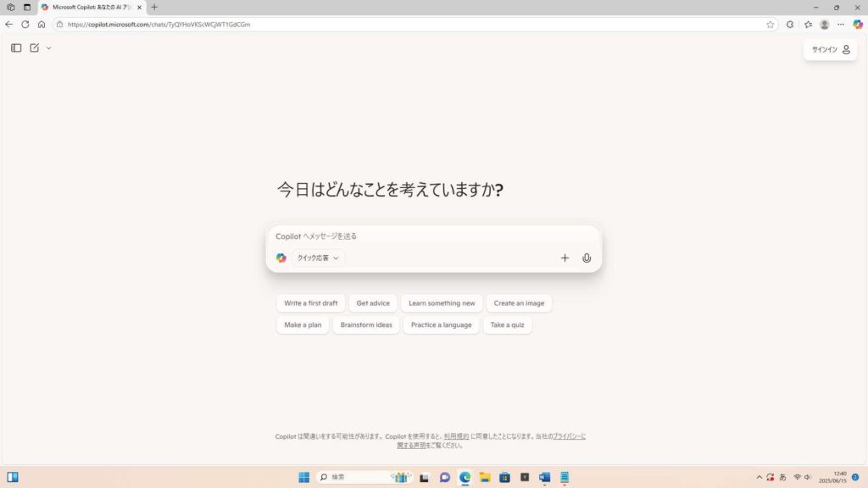Open Task View from the taskbar

pyautogui.click(x=424, y=477)
